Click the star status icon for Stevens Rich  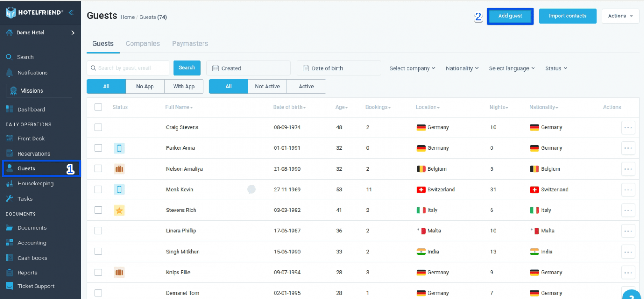pyautogui.click(x=119, y=210)
